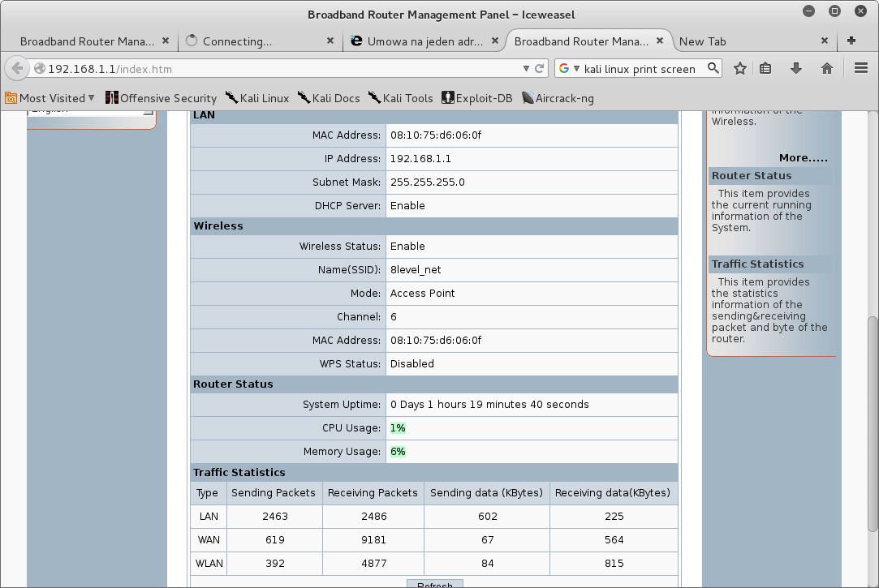The height and width of the screenshot is (588, 879).
Task: Open the URL history dropdown arrow
Action: [526, 68]
